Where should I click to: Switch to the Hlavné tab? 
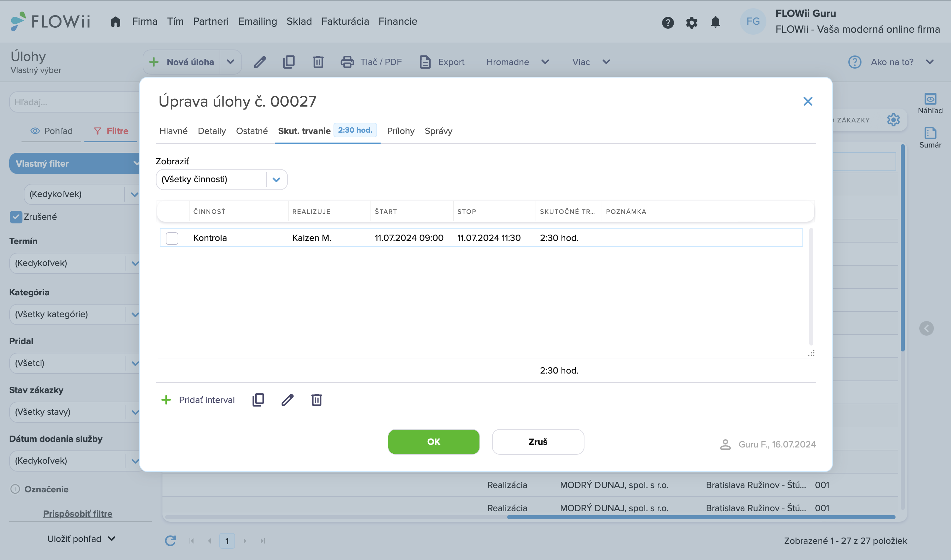click(x=173, y=131)
